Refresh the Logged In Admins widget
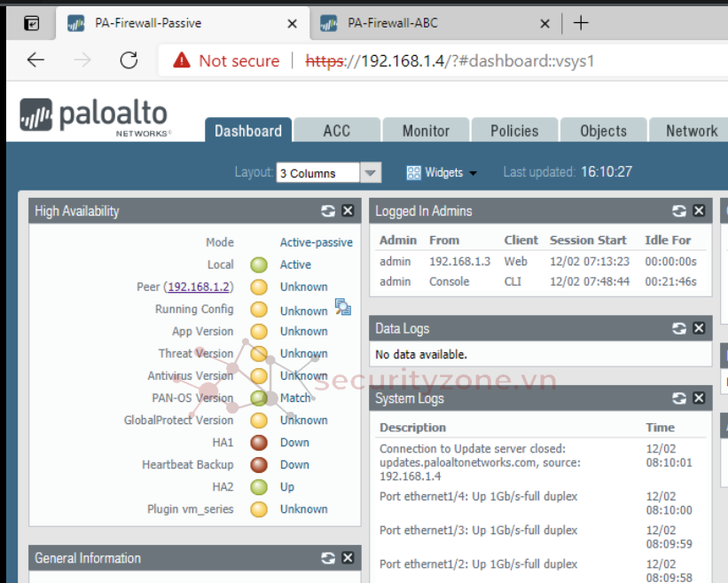This screenshot has height=583, width=728. pyautogui.click(x=679, y=211)
